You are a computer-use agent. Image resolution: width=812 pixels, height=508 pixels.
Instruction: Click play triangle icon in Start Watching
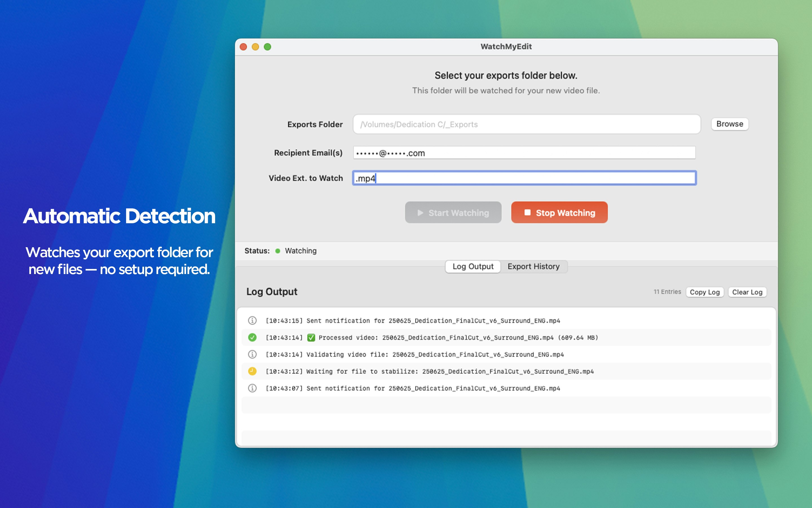(x=420, y=213)
